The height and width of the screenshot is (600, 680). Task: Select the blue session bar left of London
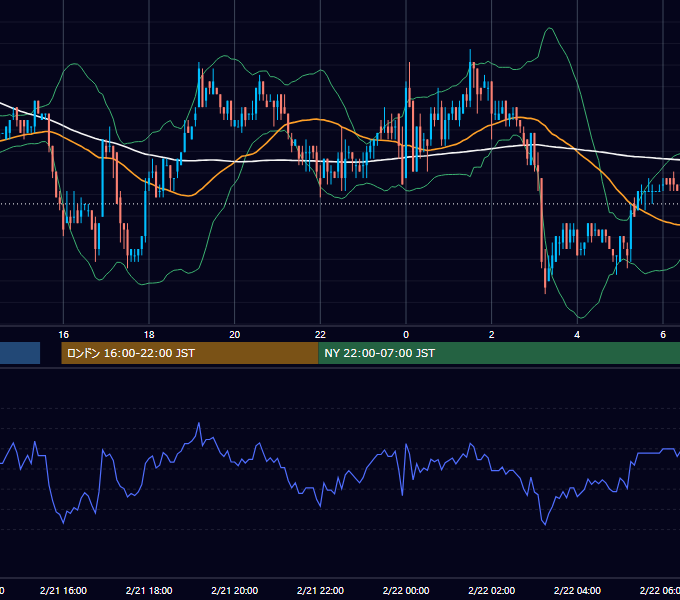pos(20,353)
